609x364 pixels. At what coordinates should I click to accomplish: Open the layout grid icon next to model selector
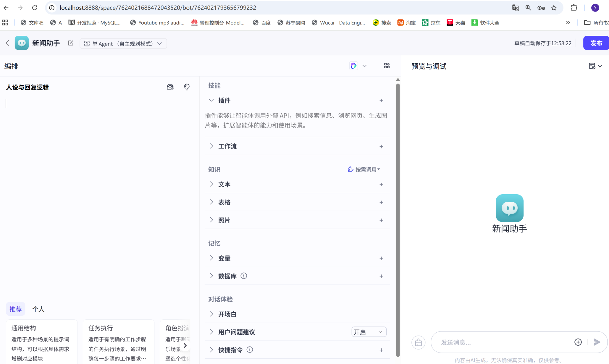[x=387, y=66]
